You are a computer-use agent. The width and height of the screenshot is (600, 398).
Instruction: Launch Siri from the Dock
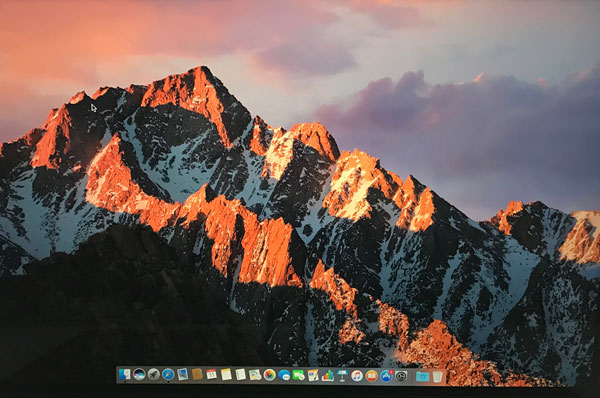tap(139, 374)
